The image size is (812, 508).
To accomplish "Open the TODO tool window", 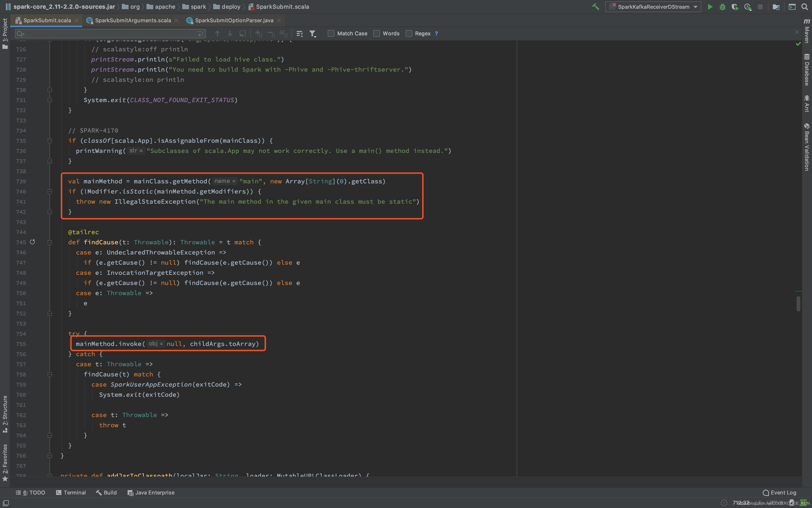I will 30,493.
